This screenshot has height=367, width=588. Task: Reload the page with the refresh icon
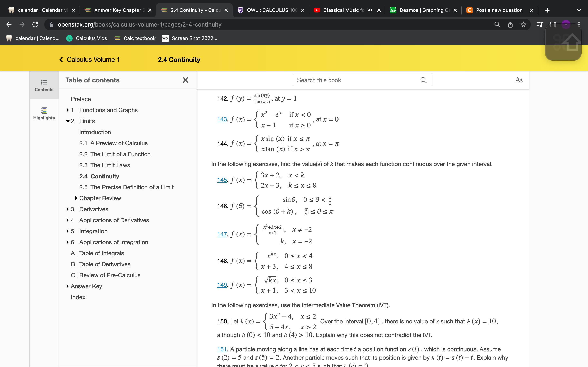(35, 24)
